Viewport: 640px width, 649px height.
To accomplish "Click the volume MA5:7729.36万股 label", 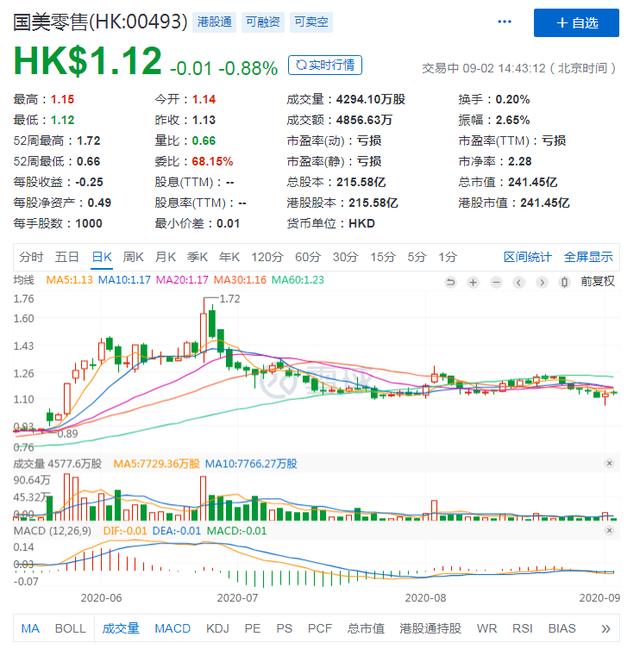I will click(x=156, y=464).
